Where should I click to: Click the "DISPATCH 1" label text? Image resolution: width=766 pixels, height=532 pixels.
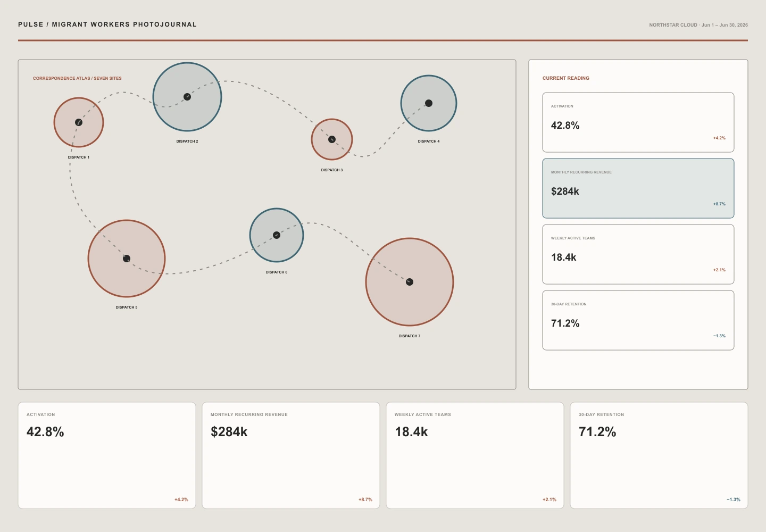pyautogui.click(x=79, y=157)
